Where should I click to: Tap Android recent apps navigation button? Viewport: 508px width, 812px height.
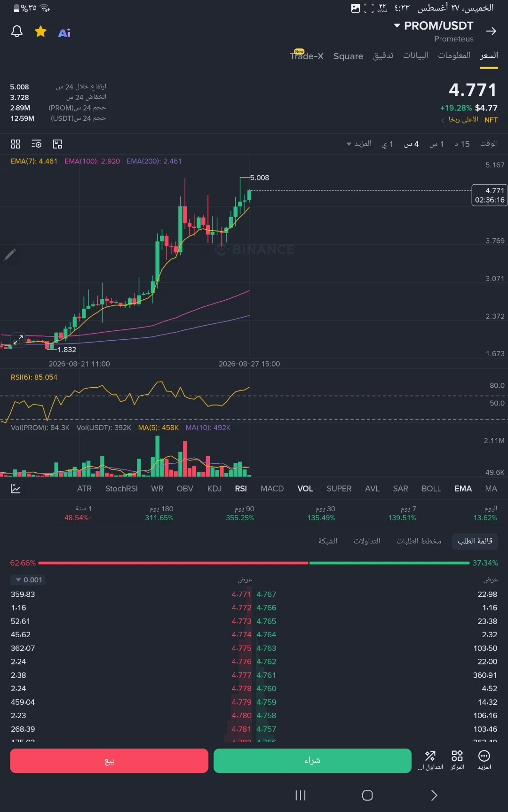(301, 795)
